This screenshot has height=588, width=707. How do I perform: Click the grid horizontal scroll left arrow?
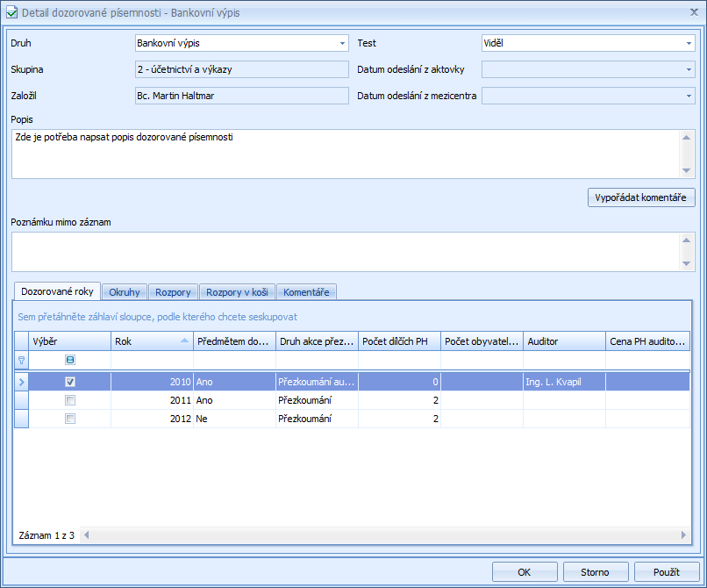pyautogui.click(x=87, y=534)
